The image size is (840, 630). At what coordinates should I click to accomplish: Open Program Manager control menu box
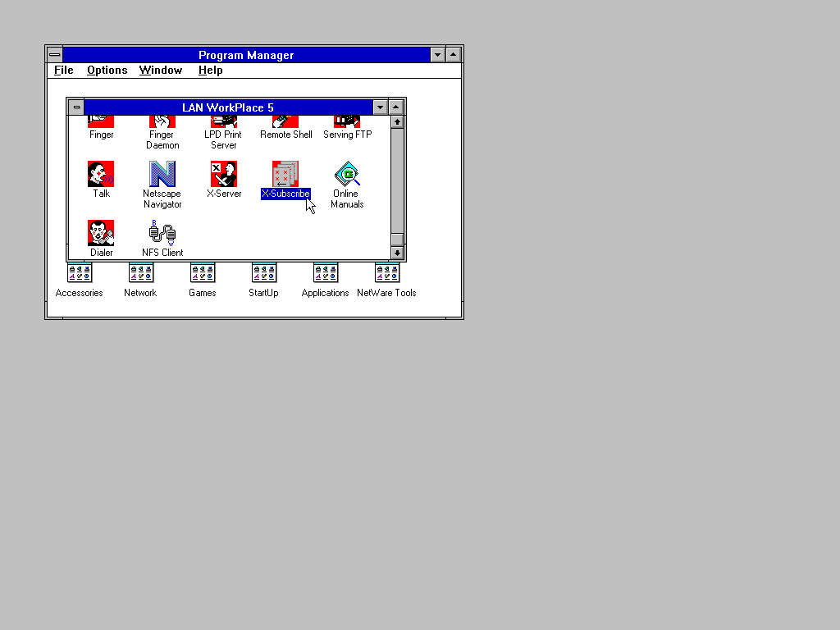55,55
